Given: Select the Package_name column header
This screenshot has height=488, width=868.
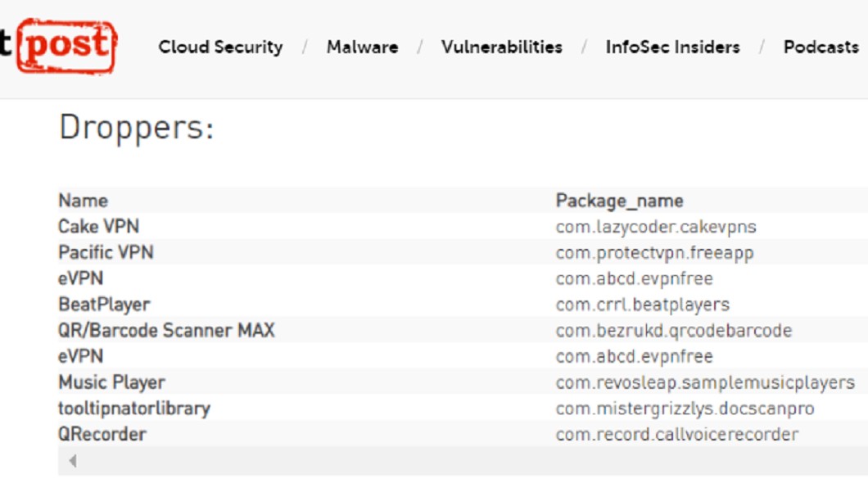Looking at the screenshot, I should (x=619, y=201).
